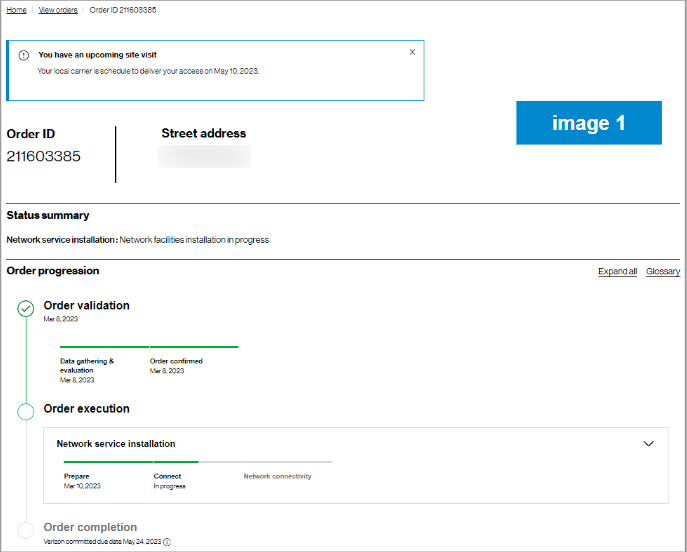This screenshot has width=687, height=552.
Task: Click the Data gathering & evaluation progress bar
Action: (104, 347)
